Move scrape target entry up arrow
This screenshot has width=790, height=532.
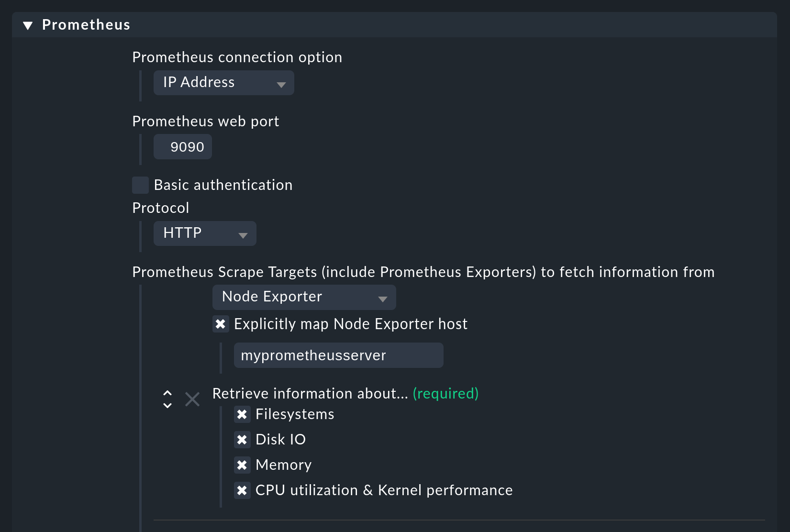[167, 393]
